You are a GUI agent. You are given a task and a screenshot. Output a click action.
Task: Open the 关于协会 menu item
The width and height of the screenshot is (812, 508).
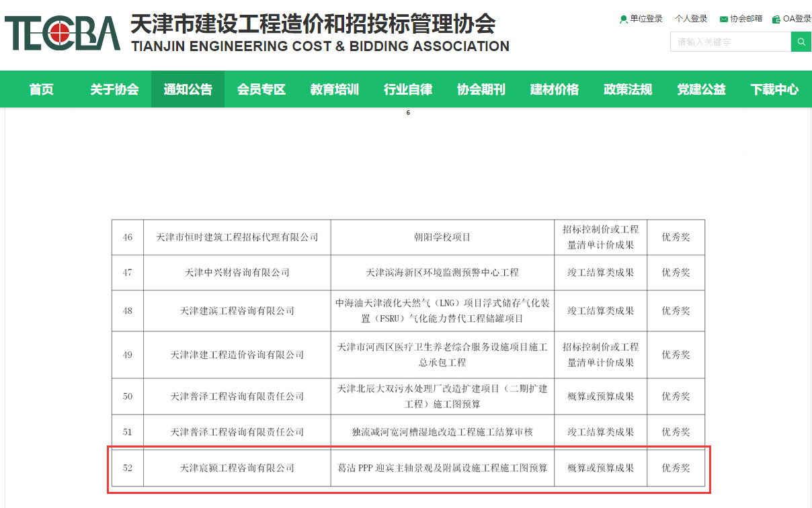coord(114,89)
